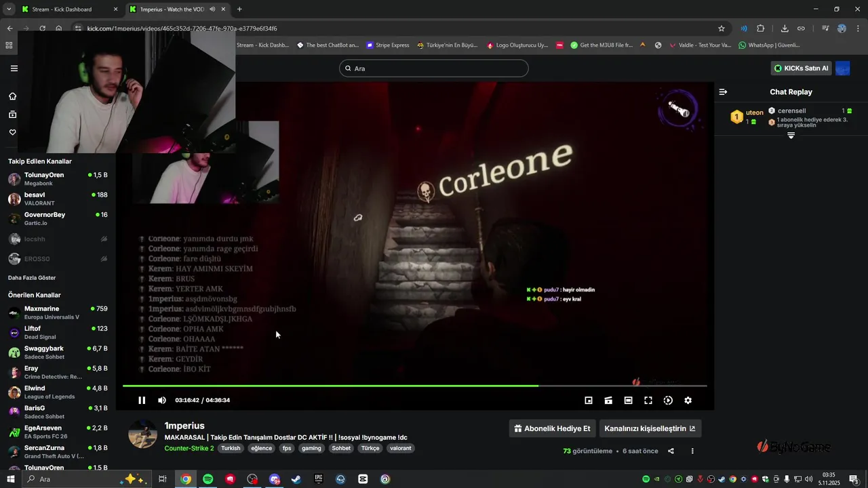This screenshot has height=488, width=868.
Task: Collapse the Chat Replay panel
Action: 723,91
